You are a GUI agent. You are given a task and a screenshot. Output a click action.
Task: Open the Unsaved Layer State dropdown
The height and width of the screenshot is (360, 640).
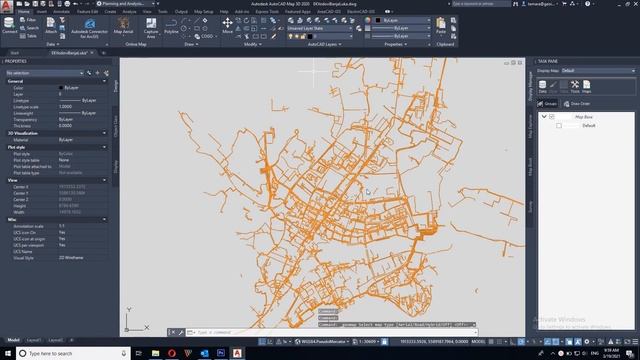pos(320,28)
